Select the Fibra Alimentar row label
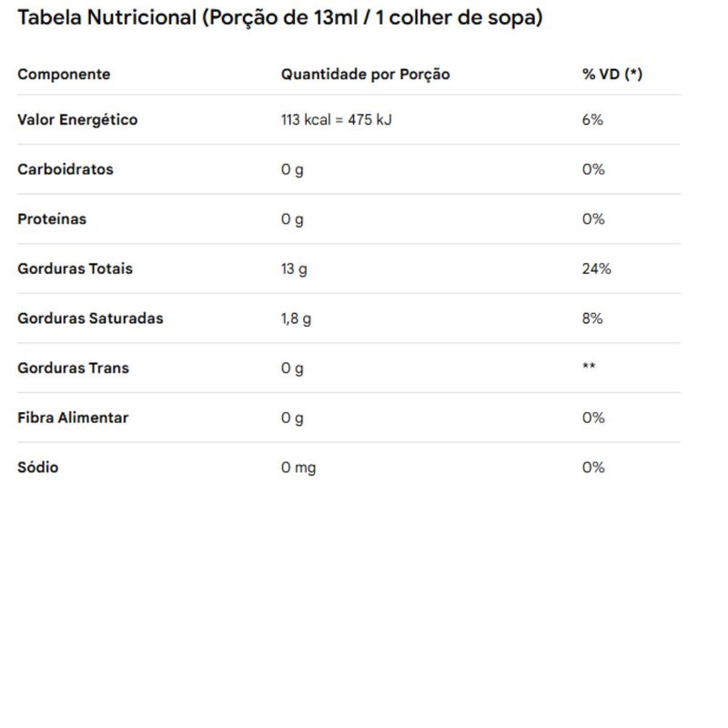Screen dimensions: 728x728 tap(73, 418)
